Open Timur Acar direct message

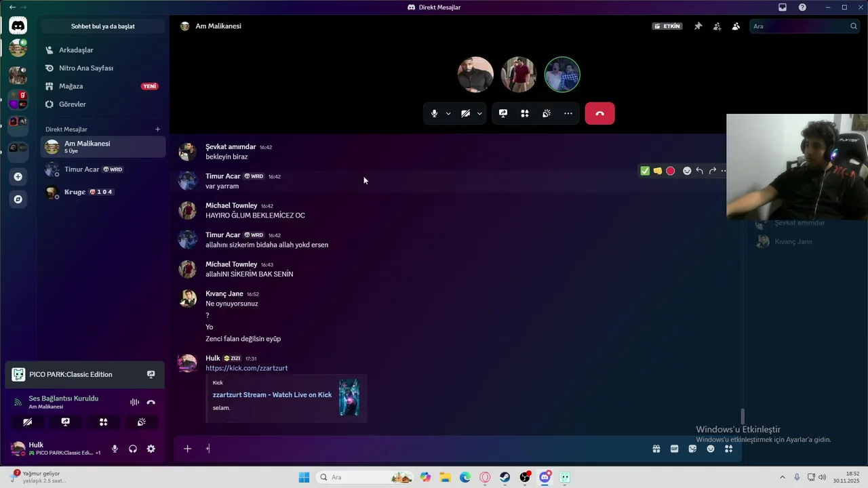[103, 169]
